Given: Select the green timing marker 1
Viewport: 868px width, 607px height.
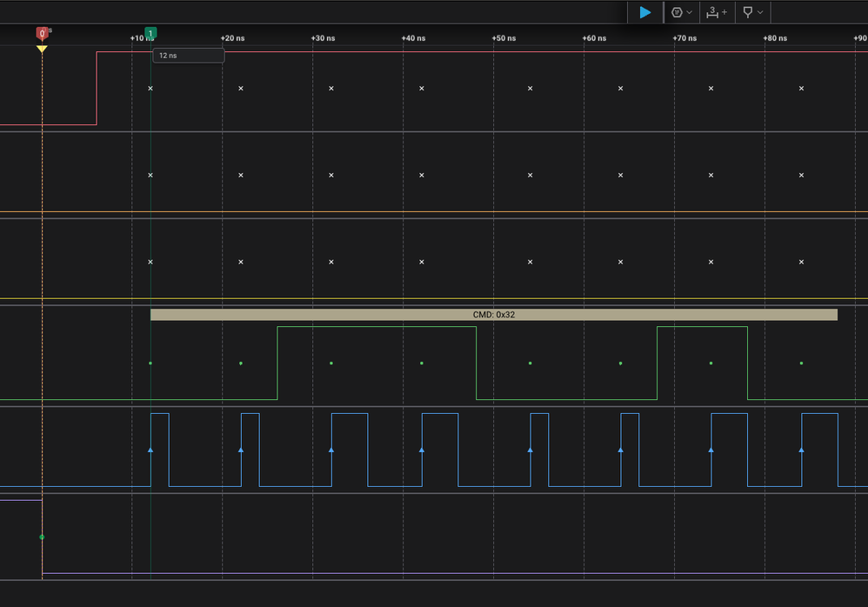Looking at the screenshot, I should tap(150, 33).
